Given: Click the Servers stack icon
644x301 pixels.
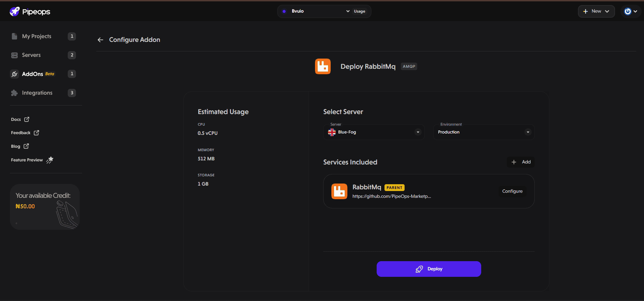Looking at the screenshot, I should (x=14, y=55).
